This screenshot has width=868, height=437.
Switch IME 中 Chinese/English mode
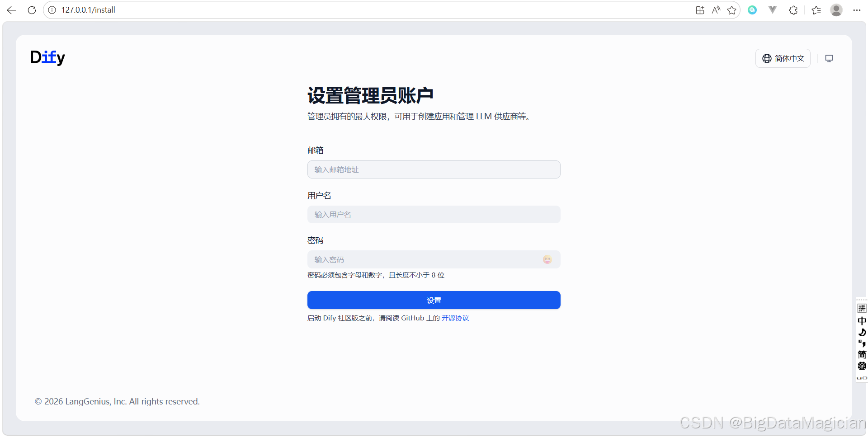[862, 321]
